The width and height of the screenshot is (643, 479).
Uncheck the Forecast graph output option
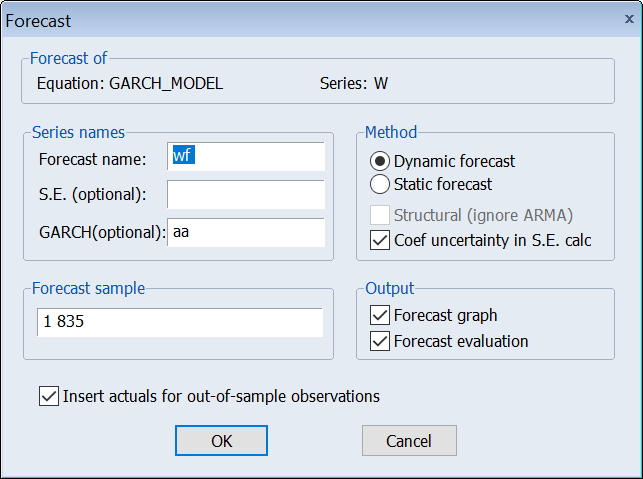380,316
